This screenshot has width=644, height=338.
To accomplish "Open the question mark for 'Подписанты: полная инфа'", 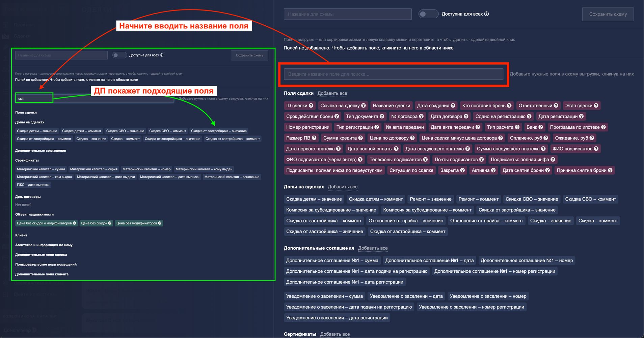I will 553,160.
